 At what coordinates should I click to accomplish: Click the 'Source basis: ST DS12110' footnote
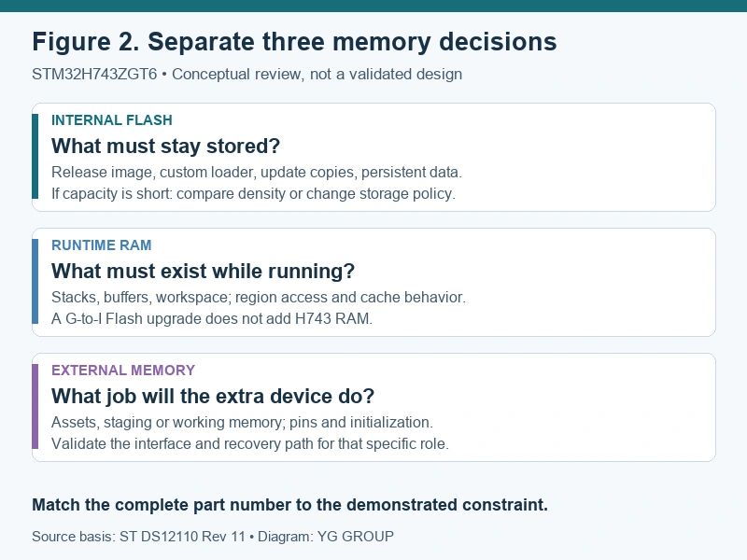tap(213, 537)
